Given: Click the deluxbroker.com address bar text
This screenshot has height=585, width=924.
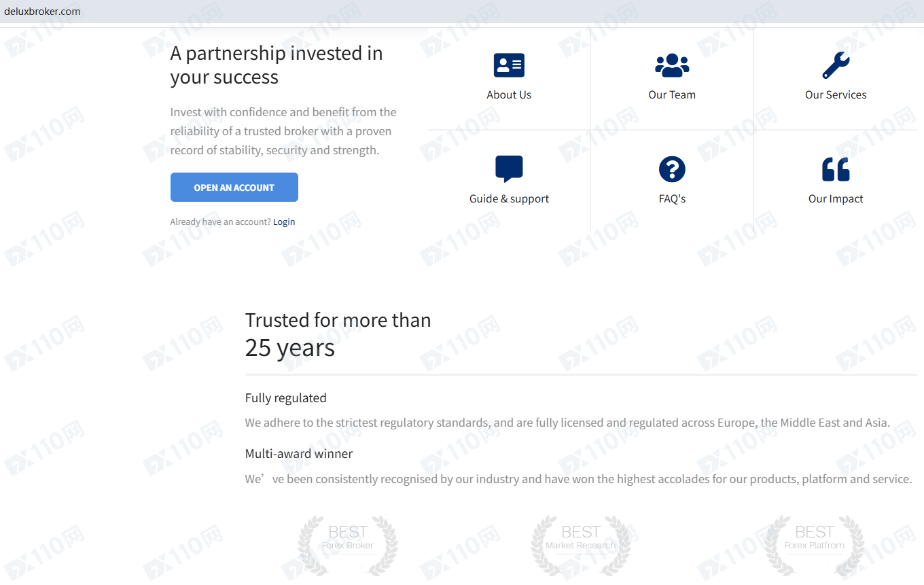Looking at the screenshot, I should pyautogui.click(x=42, y=12).
